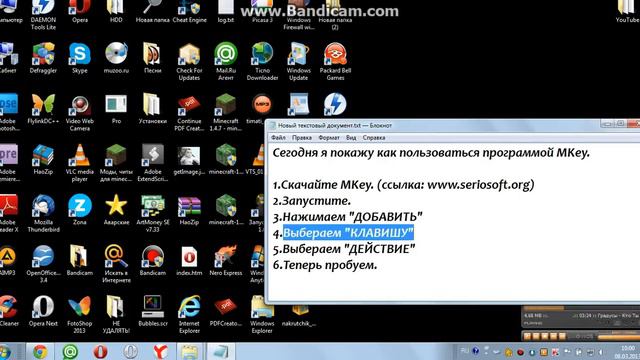
Task: Select the Check For Updates icon
Action: [x=189, y=61]
